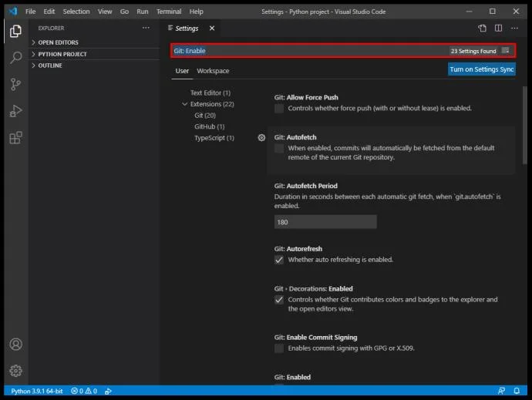
Task: Open the Explorer view in activity bar
Action: [x=15, y=31]
